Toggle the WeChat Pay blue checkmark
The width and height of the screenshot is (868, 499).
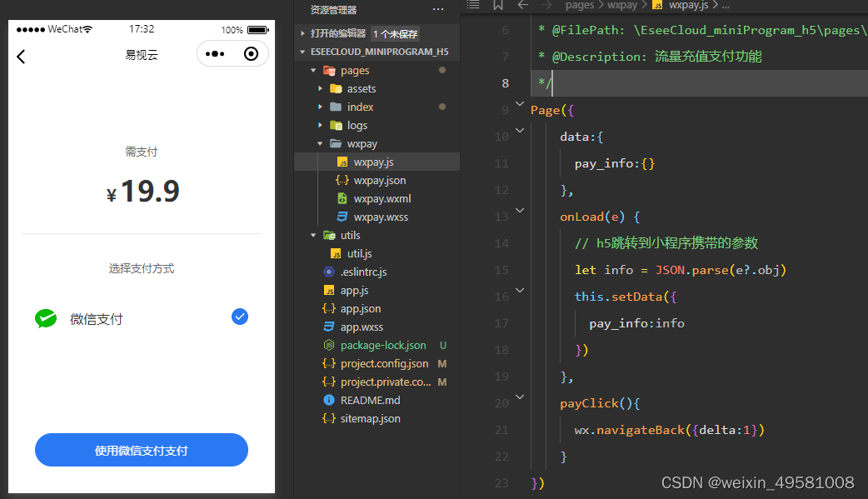coord(240,317)
